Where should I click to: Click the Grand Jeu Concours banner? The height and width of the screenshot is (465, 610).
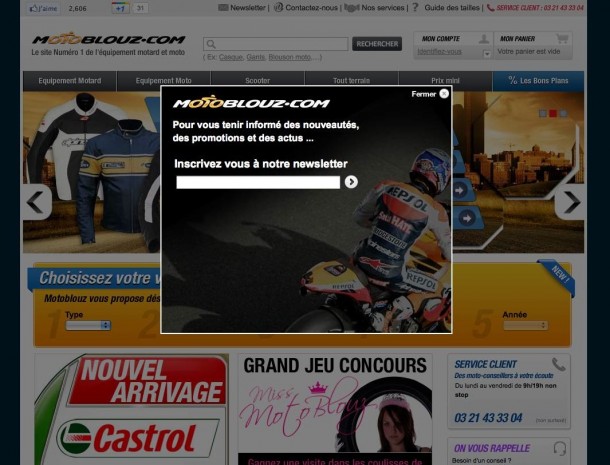pyautogui.click(x=335, y=409)
